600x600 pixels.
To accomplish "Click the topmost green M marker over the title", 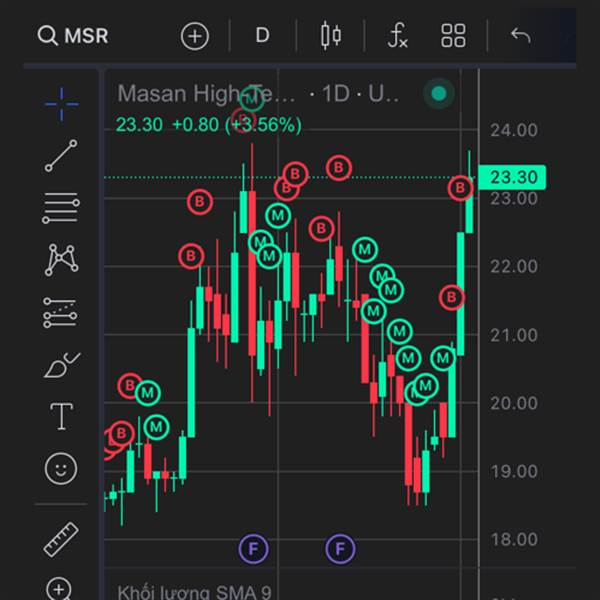I will 251,99.
